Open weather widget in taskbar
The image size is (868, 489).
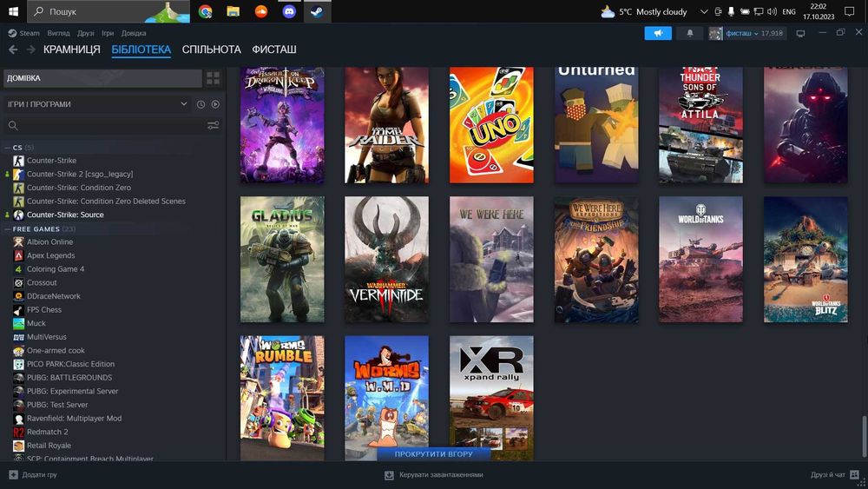[x=644, y=11]
